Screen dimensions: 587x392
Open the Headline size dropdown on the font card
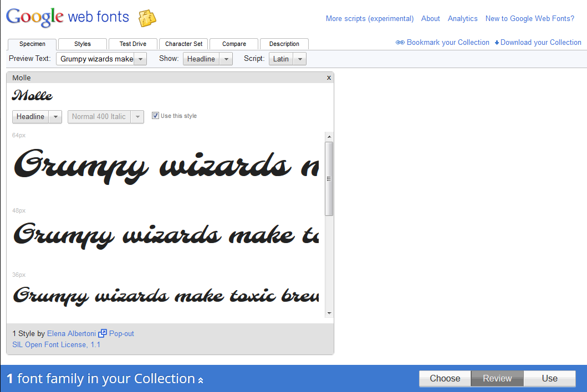pos(54,117)
